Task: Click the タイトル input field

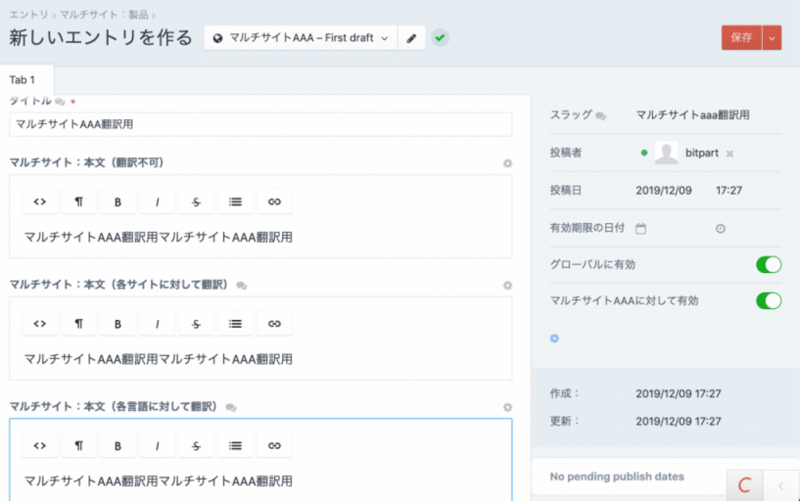Action: point(260,125)
